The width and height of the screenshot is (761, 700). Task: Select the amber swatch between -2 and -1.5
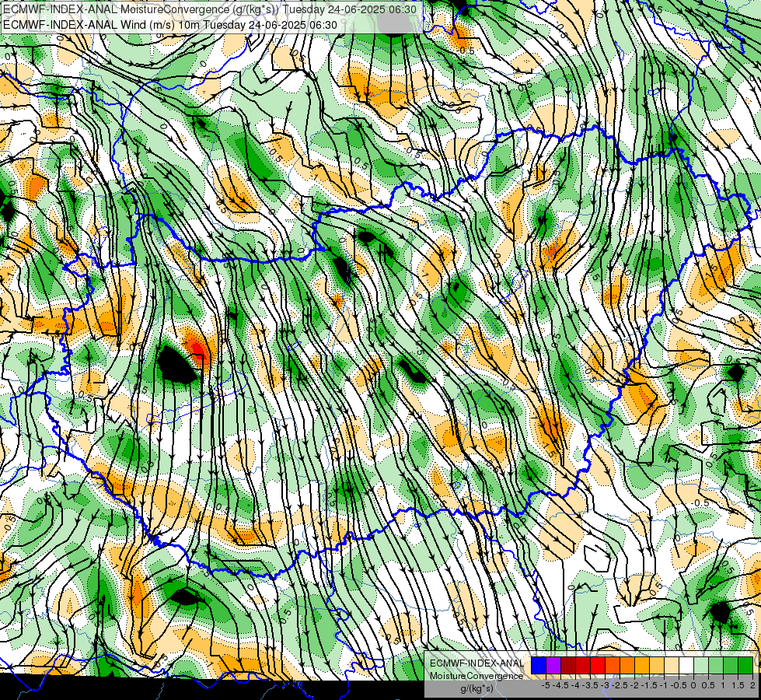point(642,666)
